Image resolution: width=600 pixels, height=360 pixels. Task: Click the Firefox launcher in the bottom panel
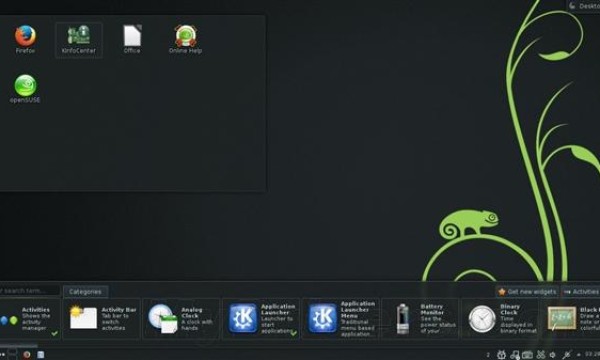(x=26, y=354)
